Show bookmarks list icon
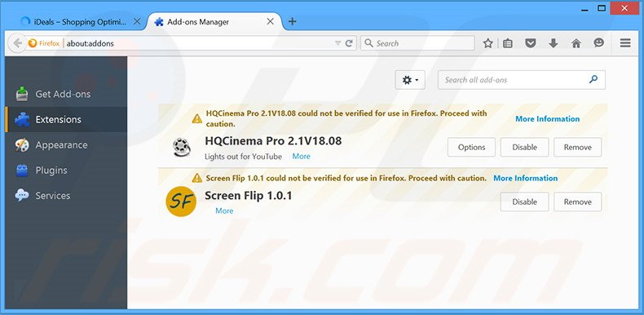 508,43
